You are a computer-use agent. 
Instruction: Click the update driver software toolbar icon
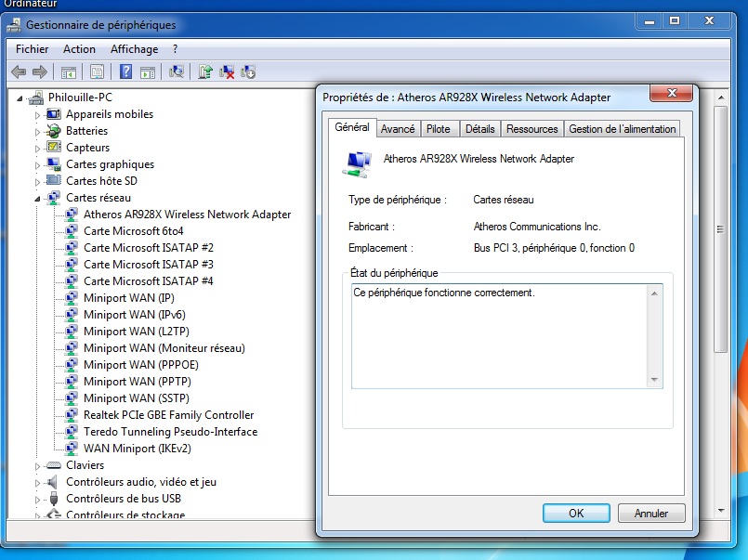[205, 72]
